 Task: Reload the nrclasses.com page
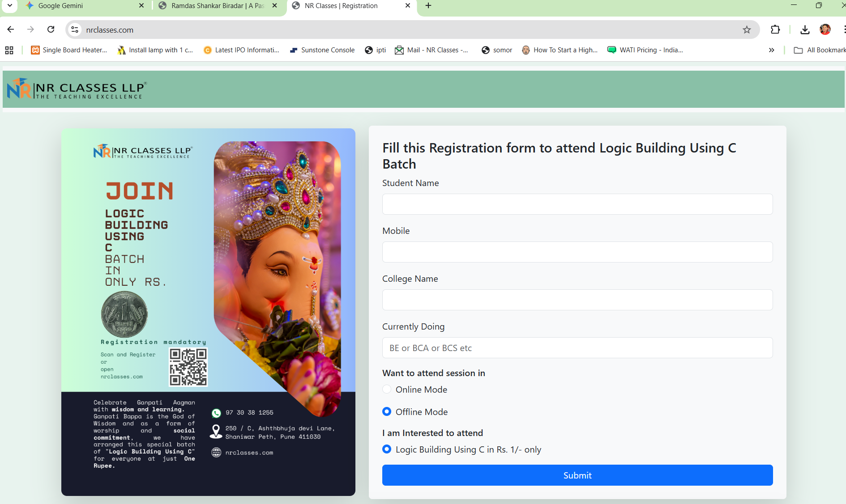(x=51, y=30)
